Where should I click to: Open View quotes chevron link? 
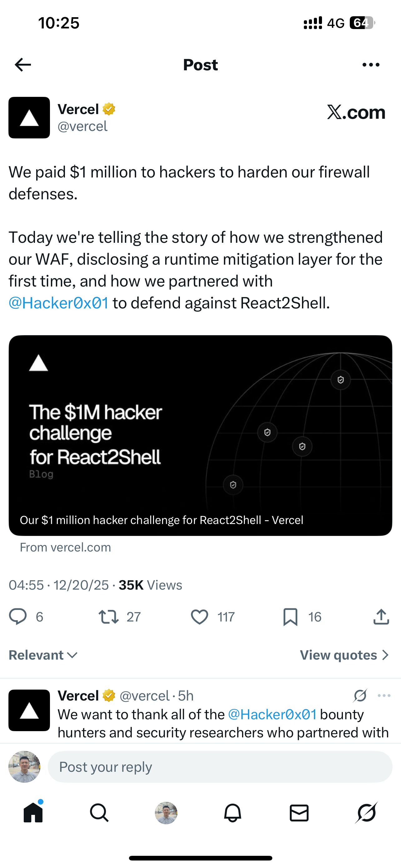click(344, 655)
